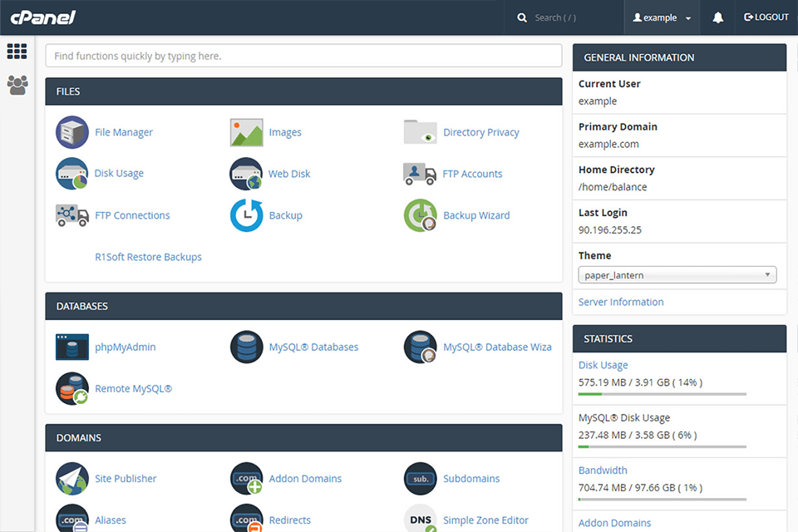Viewport: 798px width, 532px height.
Task: Collapse the DATABASES section header
Action: pos(303,306)
